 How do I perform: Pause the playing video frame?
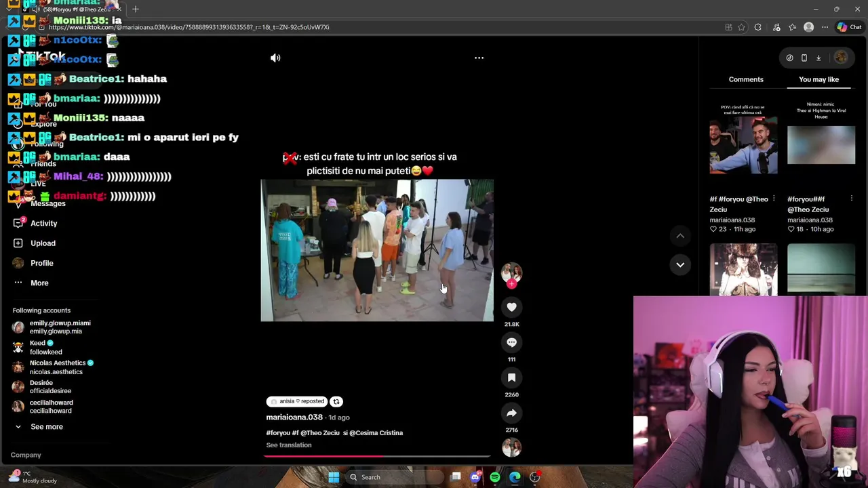click(377, 250)
